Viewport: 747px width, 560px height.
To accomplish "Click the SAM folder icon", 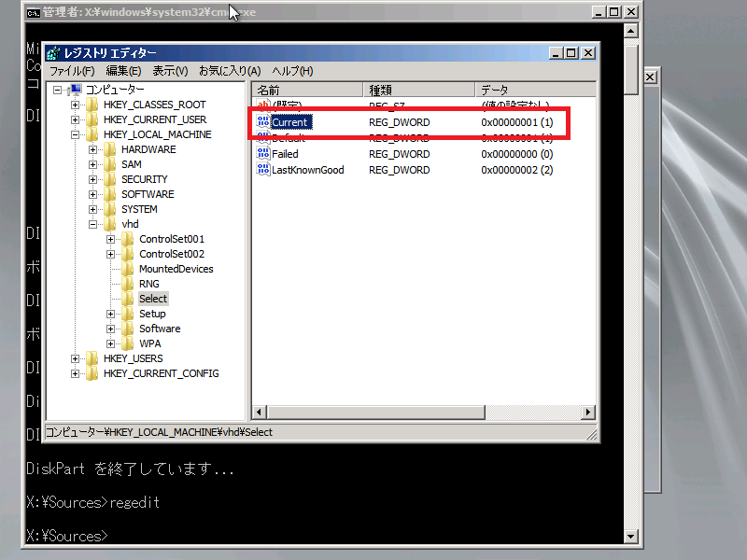I will [110, 164].
